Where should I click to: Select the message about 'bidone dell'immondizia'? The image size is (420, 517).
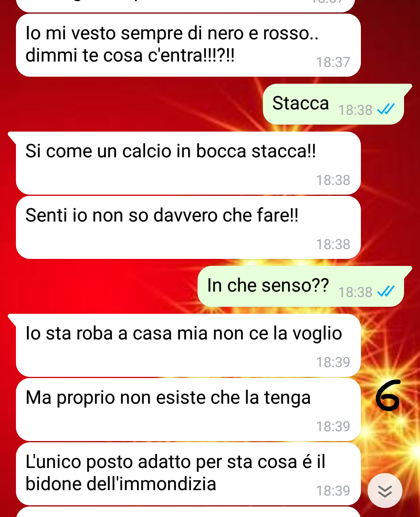point(188,474)
